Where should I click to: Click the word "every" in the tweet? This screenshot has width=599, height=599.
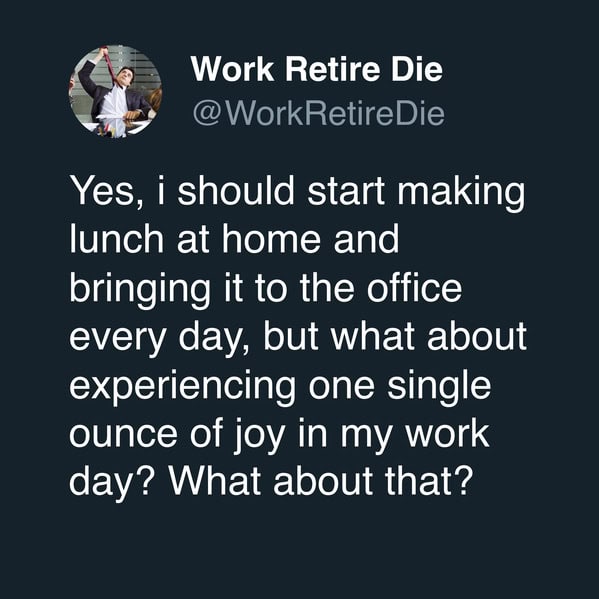pyautogui.click(x=118, y=339)
